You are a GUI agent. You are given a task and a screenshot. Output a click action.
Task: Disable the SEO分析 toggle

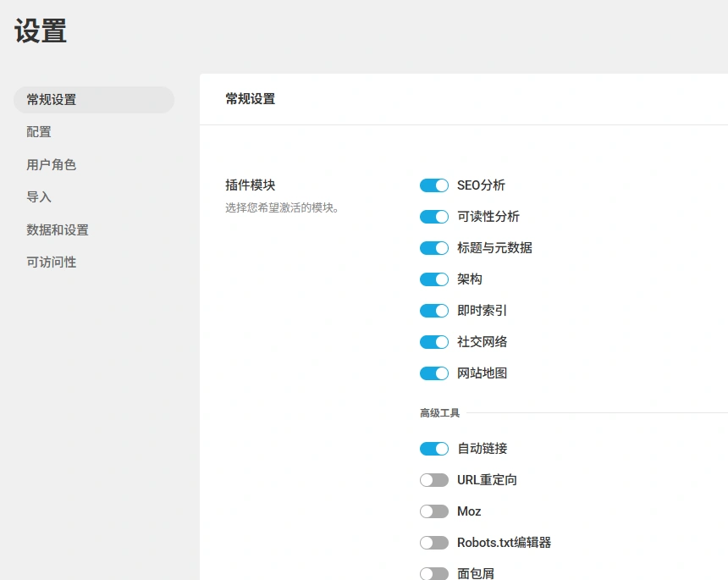coord(433,185)
